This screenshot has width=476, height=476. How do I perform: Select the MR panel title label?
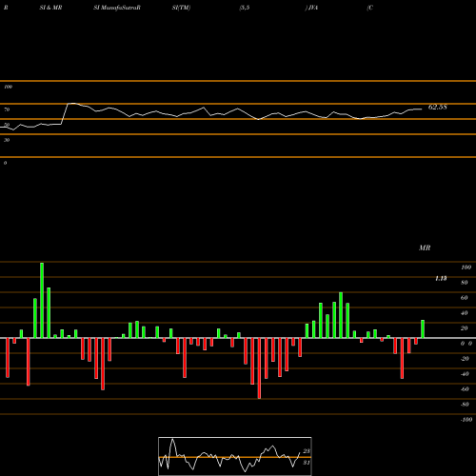425,248
